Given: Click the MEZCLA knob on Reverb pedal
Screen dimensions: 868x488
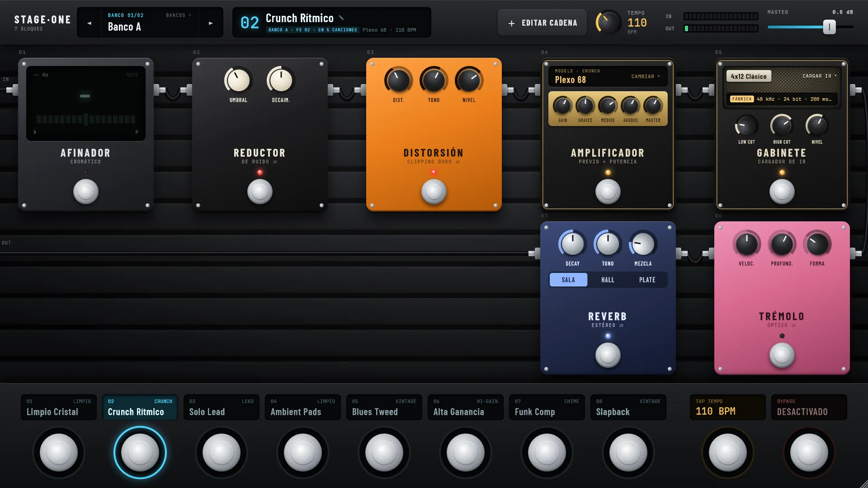Looking at the screenshot, I should [x=643, y=244].
